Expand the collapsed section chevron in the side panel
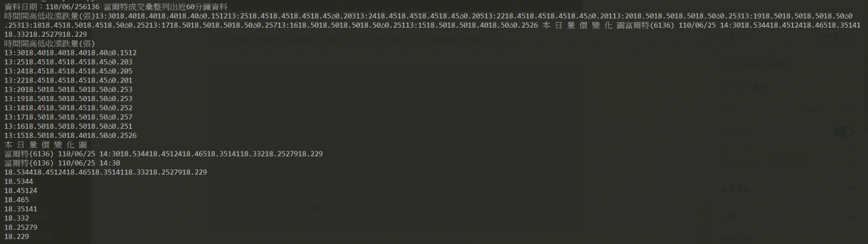Viewport: 868px width, 244px height. pos(850,189)
